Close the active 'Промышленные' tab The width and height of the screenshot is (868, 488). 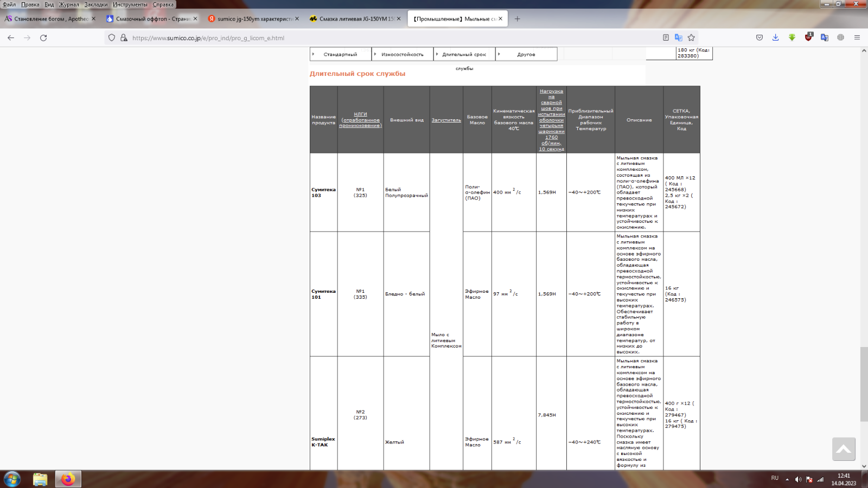coord(500,19)
